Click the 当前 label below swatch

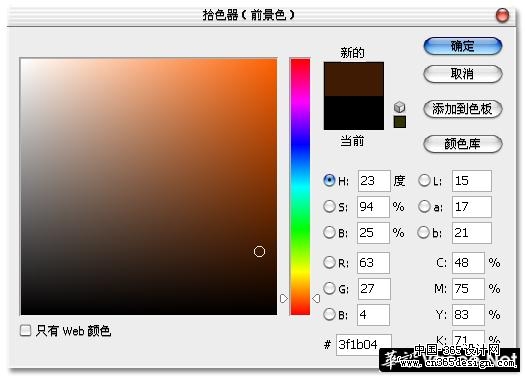click(x=352, y=141)
